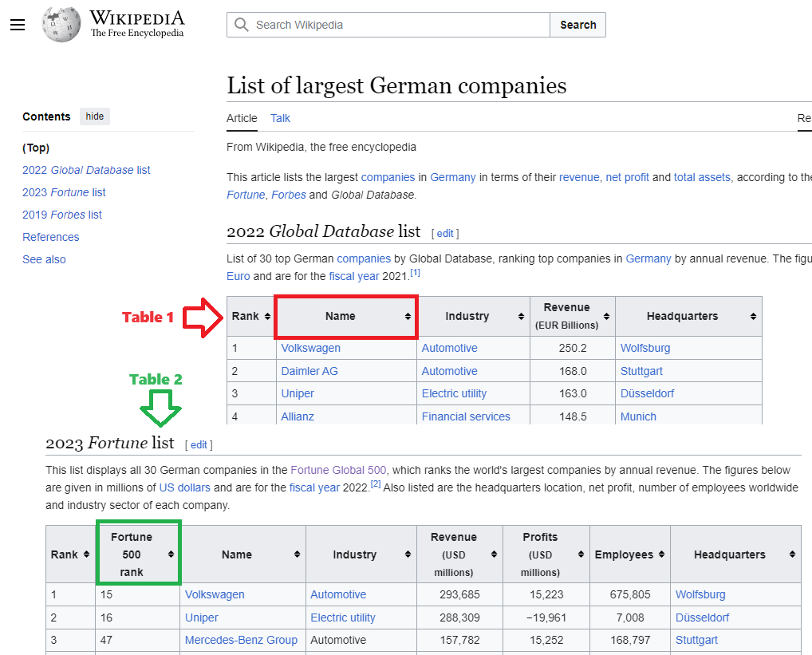Image resolution: width=812 pixels, height=655 pixels.
Task: Click the Wikipedia globe logo
Action: 61,25
